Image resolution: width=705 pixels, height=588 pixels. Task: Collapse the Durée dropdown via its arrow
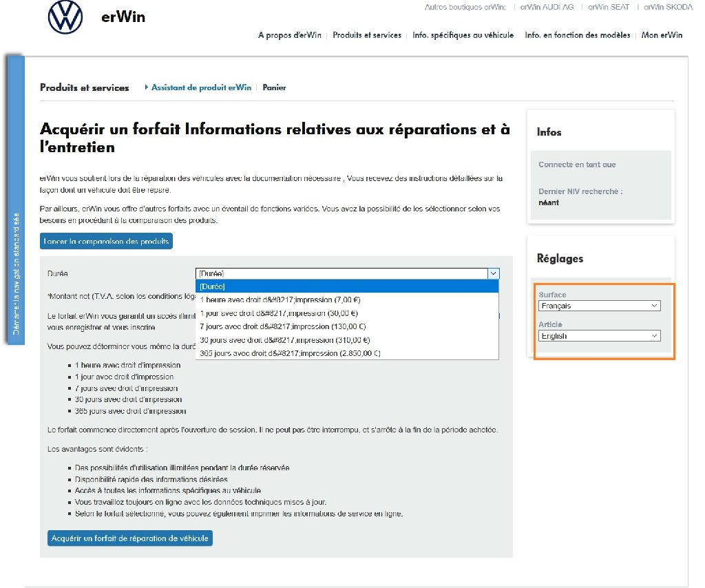click(x=493, y=273)
